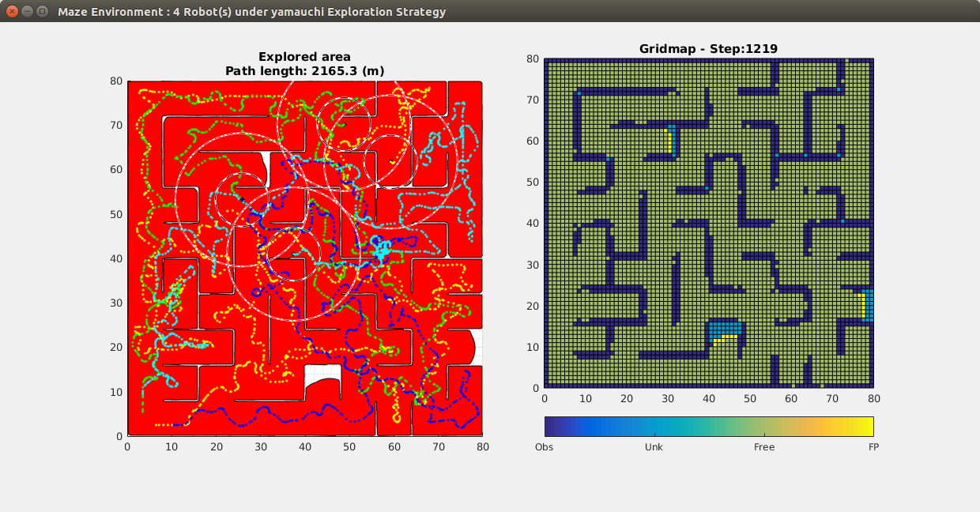The width and height of the screenshot is (980, 512).
Task: Click tick label 40 on Gridmap x-axis
Action: (x=708, y=399)
